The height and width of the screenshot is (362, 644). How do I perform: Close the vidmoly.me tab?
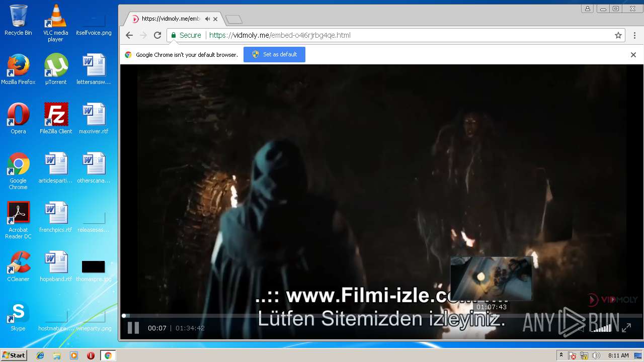click(x=215, y=19)
